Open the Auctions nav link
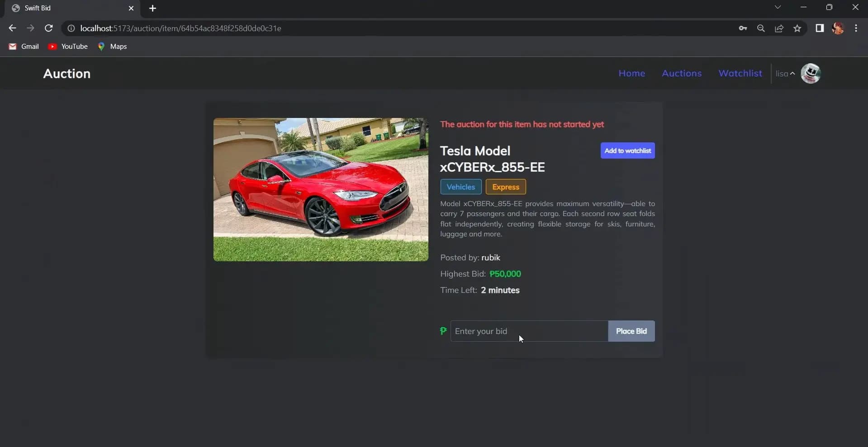Screen dimensions: 868x447 (x=682, y=73)
